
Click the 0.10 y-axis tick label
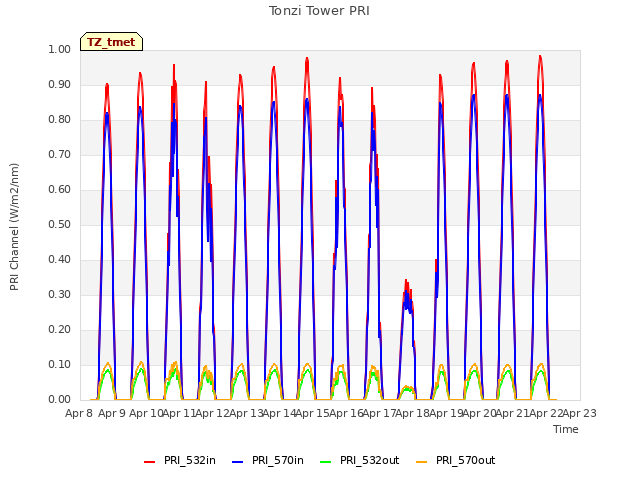coord(60,364)
